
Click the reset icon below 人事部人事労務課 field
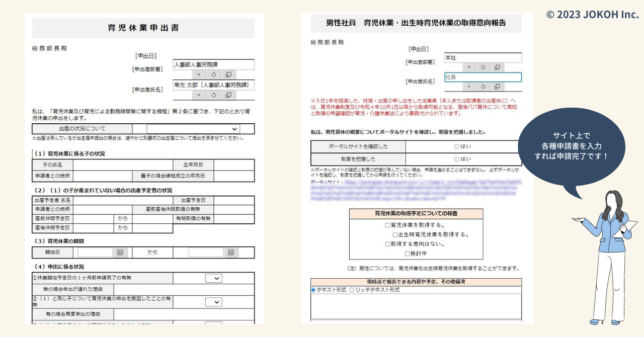(x=213, y=74)
